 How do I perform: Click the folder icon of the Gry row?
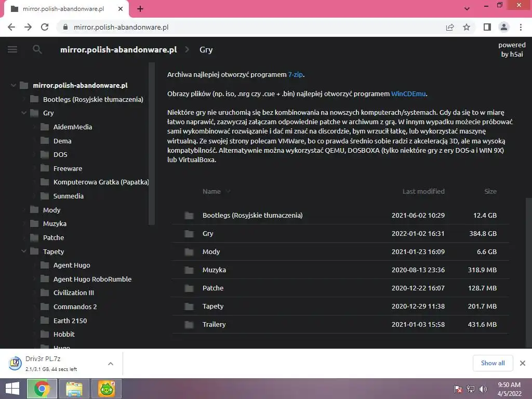point(189,233)
